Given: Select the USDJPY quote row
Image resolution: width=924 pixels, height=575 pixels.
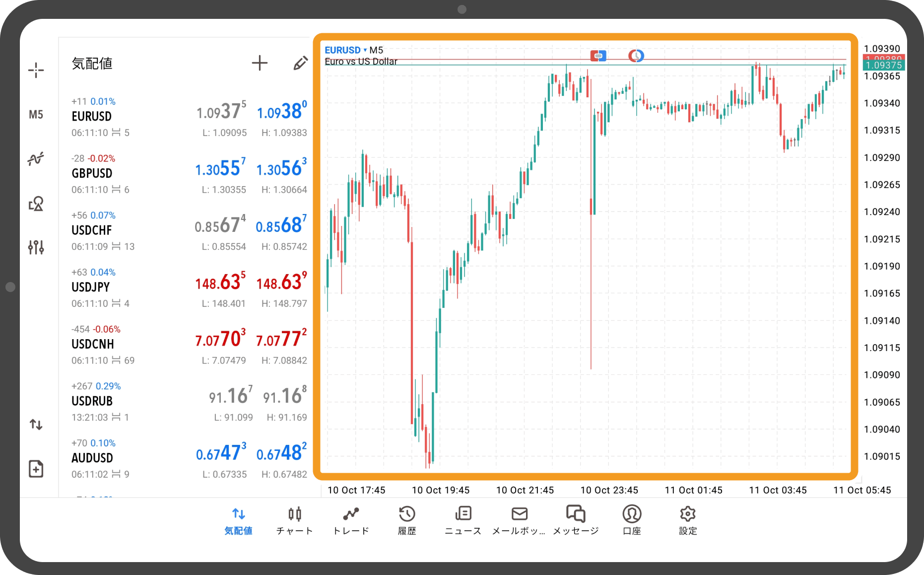Looking at the screenshot, I should [x=189, y=287].
